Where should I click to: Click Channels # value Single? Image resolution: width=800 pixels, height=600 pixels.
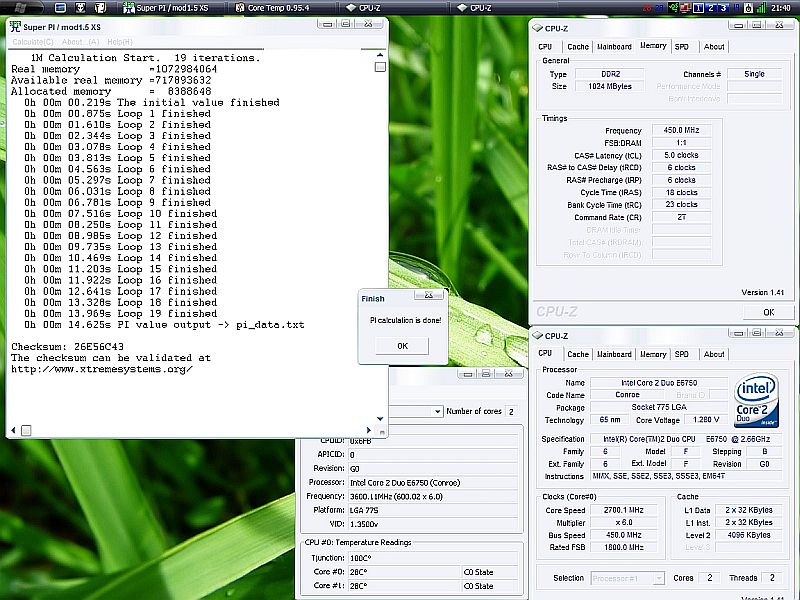754,74
